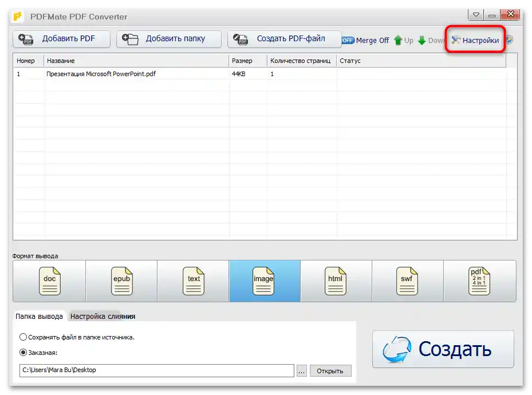The height and width of the screenshot is (395, 532).
Task: Browse folder with the ... button
Action: (302, 370)
